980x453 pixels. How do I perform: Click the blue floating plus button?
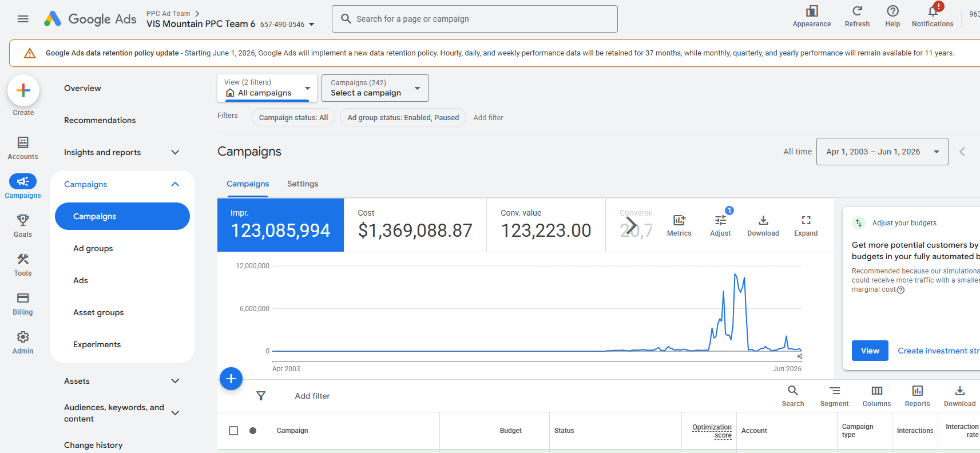[x=231, y=379]
